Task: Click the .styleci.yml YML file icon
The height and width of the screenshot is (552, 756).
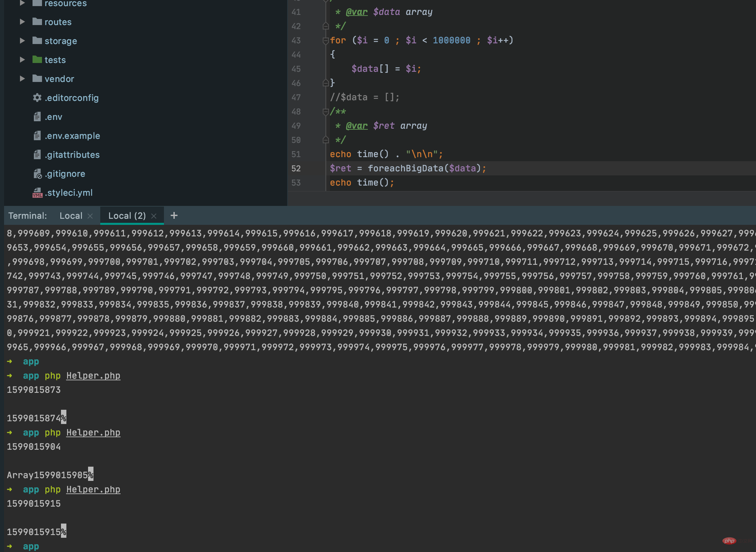Action: pos(37,193)
